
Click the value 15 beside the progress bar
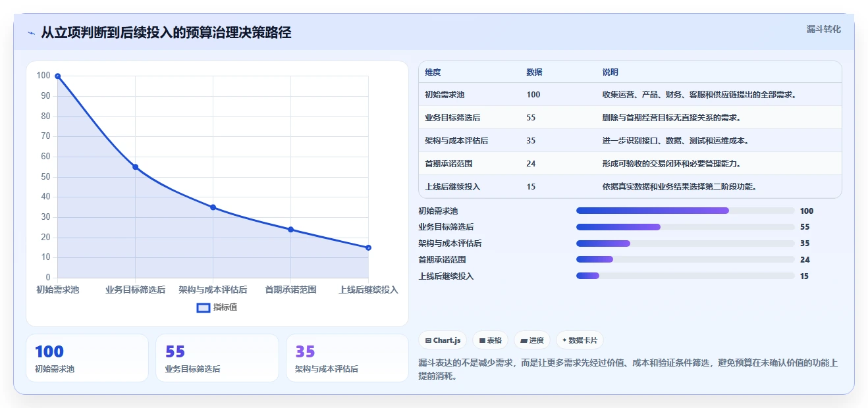point(804,276)
